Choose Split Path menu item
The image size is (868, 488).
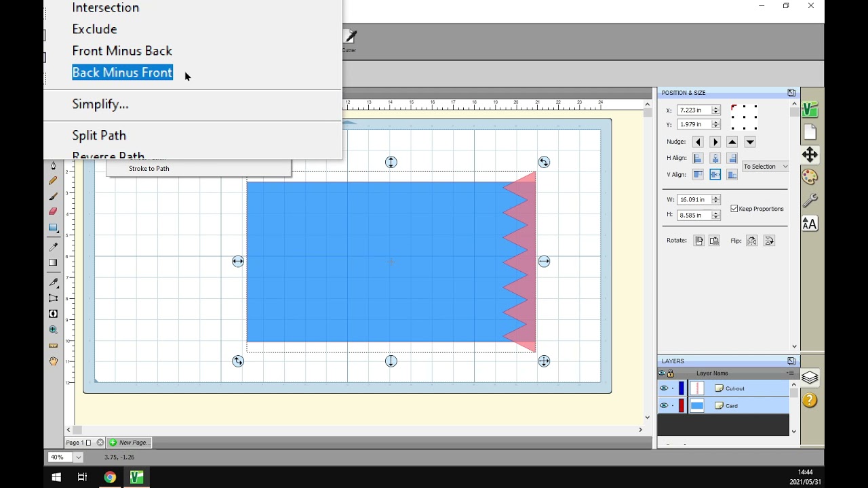[99, 136]
